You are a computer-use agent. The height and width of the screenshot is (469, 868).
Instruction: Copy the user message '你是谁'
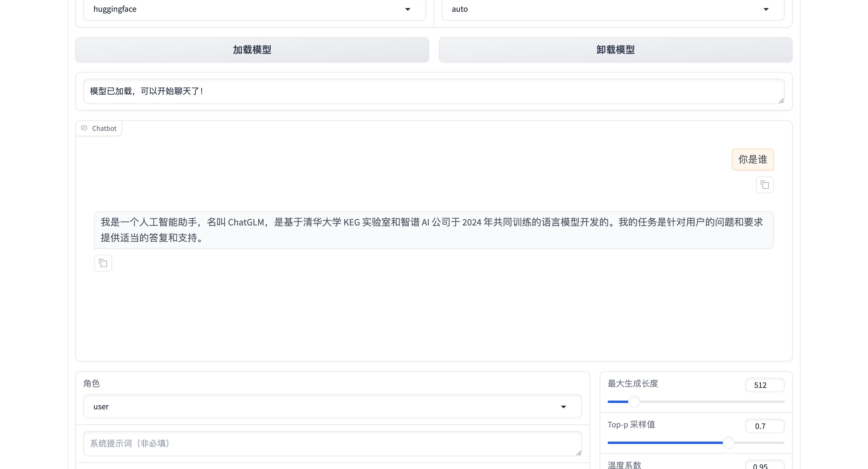(x=765, y=185)
